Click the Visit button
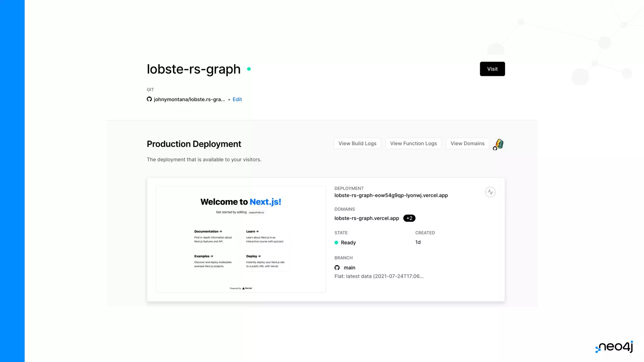 coord(492,69)
